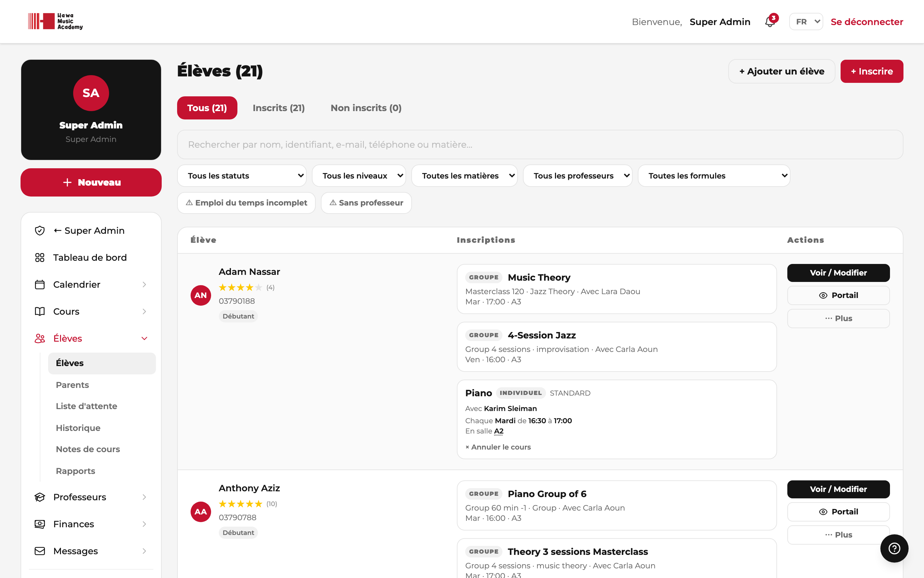Open Liste d'attente in the sidebar
Screen dimensions: 924x578
coord(86,406)
